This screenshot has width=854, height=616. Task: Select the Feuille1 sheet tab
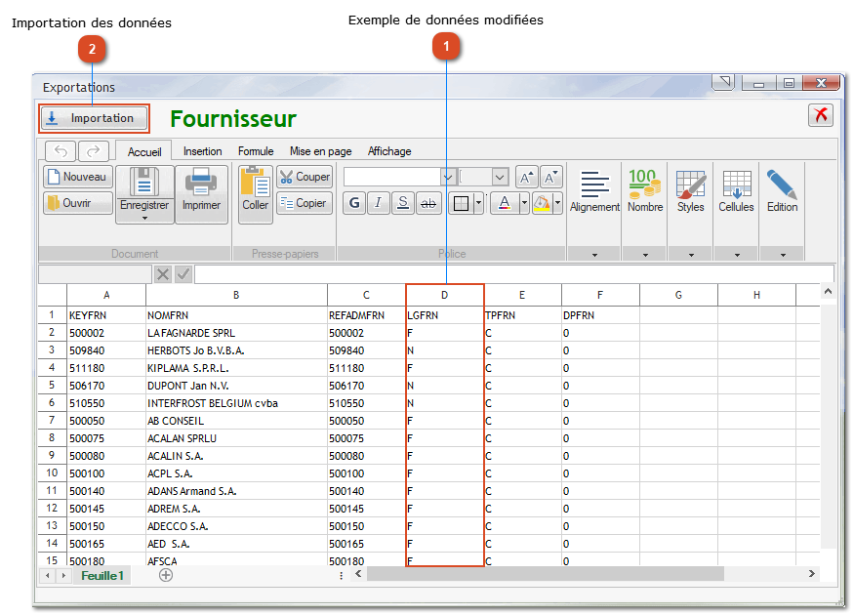coord(102,576)
